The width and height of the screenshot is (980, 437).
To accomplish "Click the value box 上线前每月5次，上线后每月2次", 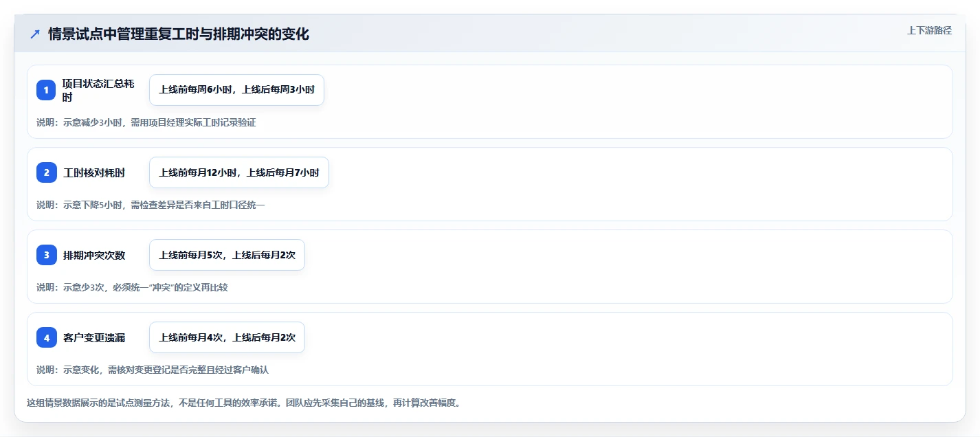I will click(227, 255).
